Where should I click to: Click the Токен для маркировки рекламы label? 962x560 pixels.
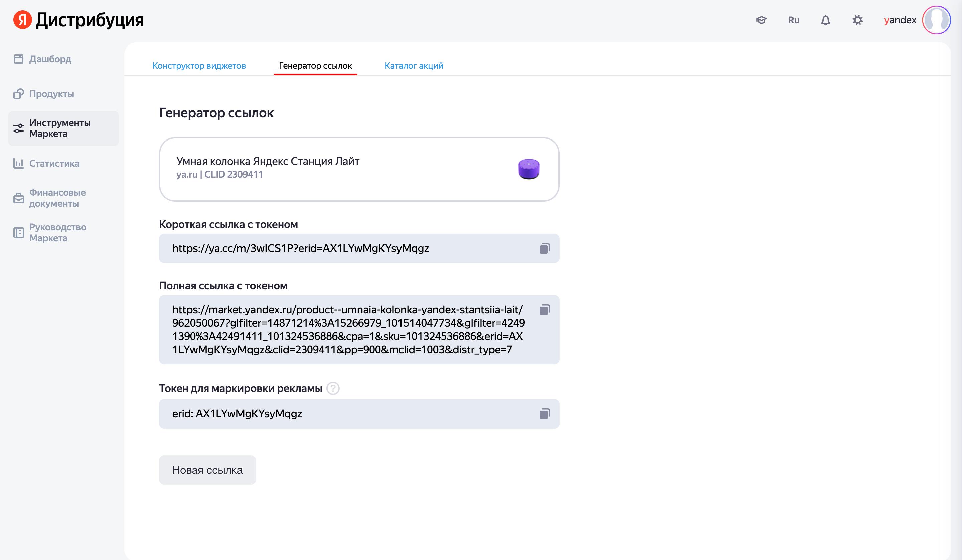coord(240,389)
